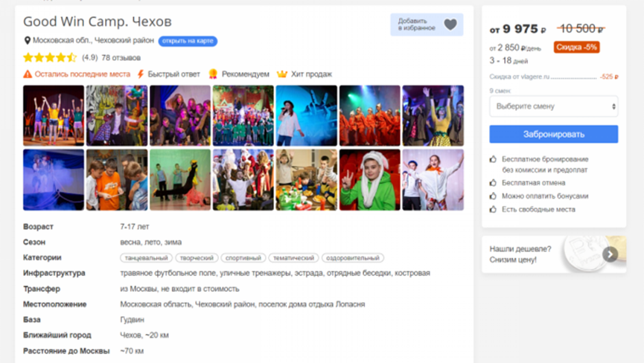The image size is (644, 363).
Task: Click thumbs-up icon beside Можно оплатить бонусами
Action: pyautogui.click(x=494, y=196)
